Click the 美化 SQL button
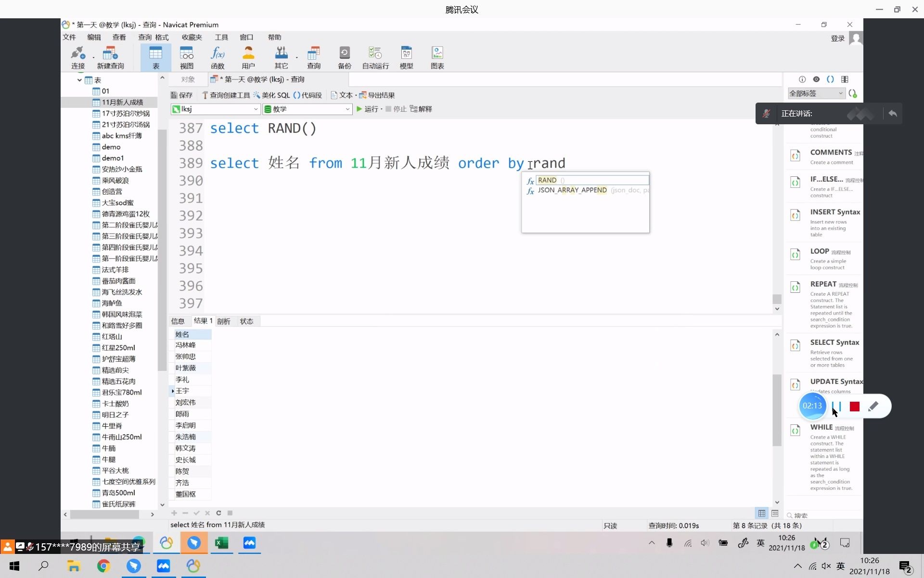This screenshot has height=578, width=924. [272, 95]
